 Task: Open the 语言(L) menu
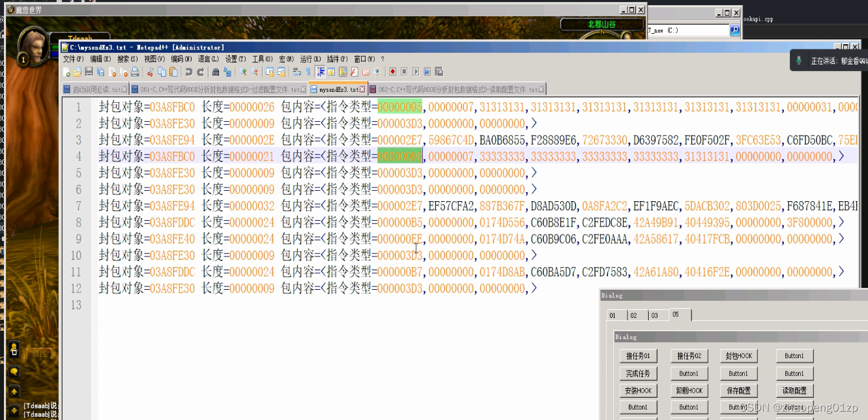click(x=208, y=59)
